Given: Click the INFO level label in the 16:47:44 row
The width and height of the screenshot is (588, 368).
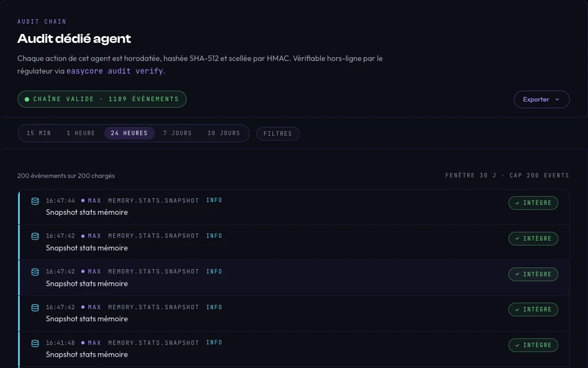Looking at the screenshot, I should point(214,200).
